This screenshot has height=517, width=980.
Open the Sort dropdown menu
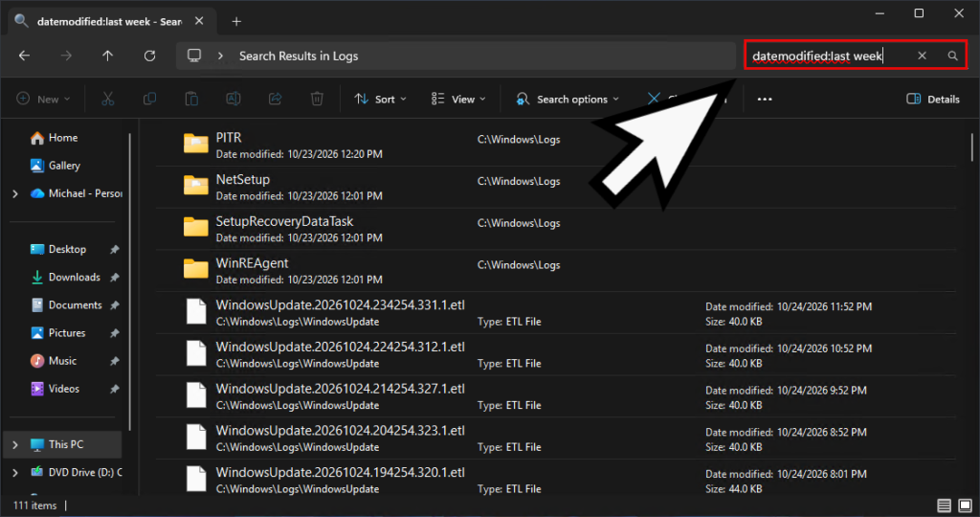(380, 99)
